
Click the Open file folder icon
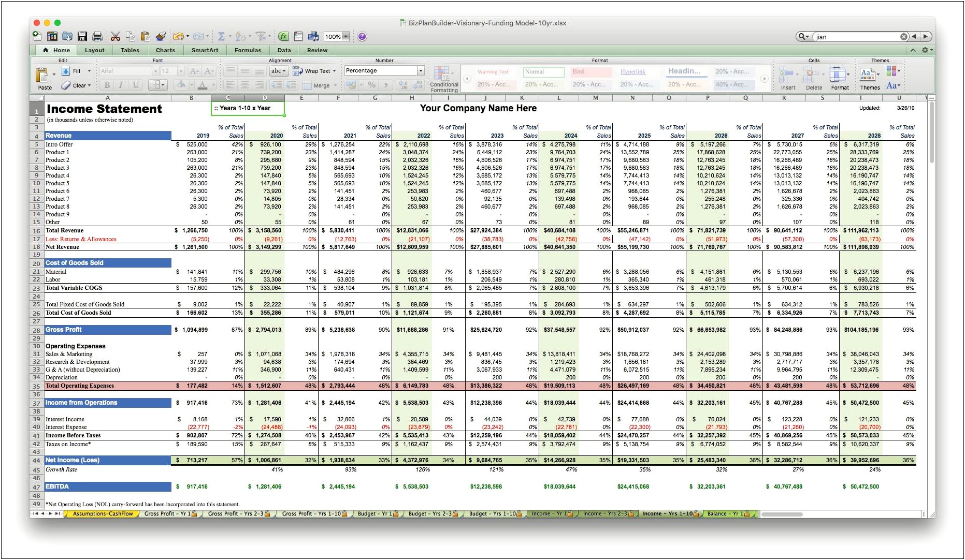pyautogui.click(x=67, y=36)
